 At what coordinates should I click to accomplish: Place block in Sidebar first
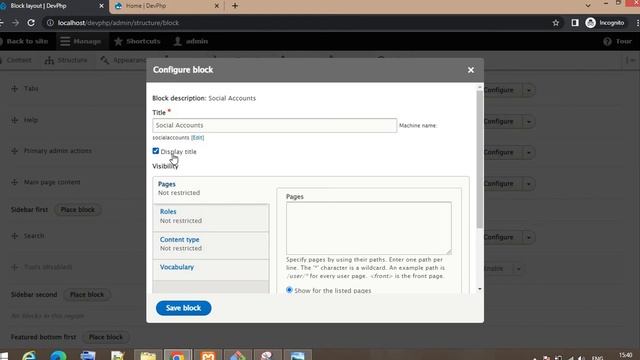click(78, 209)
